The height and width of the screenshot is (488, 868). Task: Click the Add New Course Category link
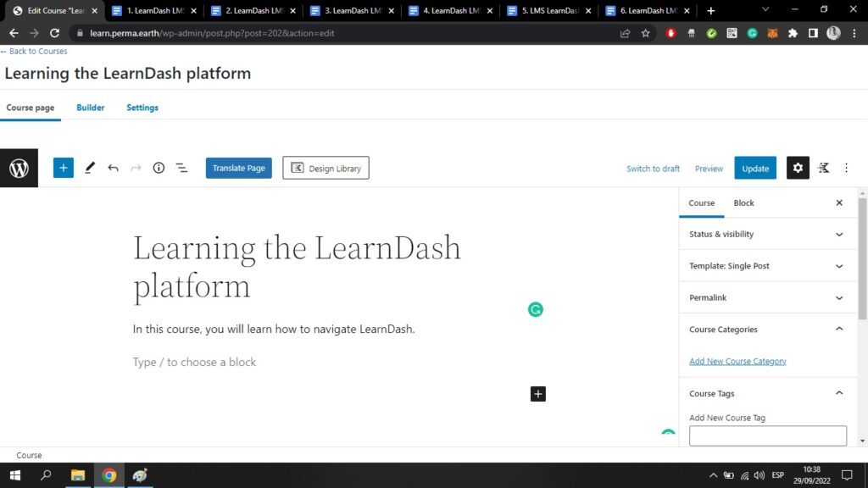737,361
